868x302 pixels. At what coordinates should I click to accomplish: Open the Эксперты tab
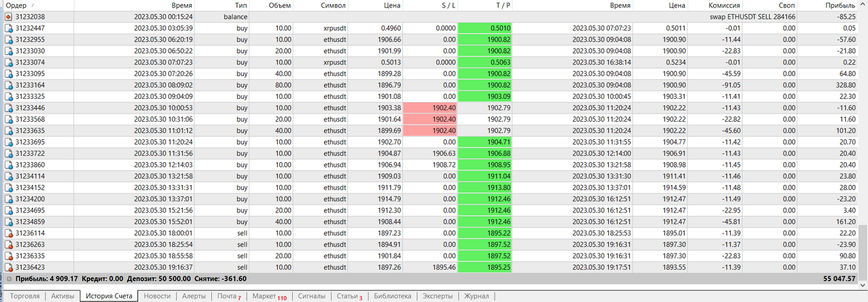click(437, 296)
